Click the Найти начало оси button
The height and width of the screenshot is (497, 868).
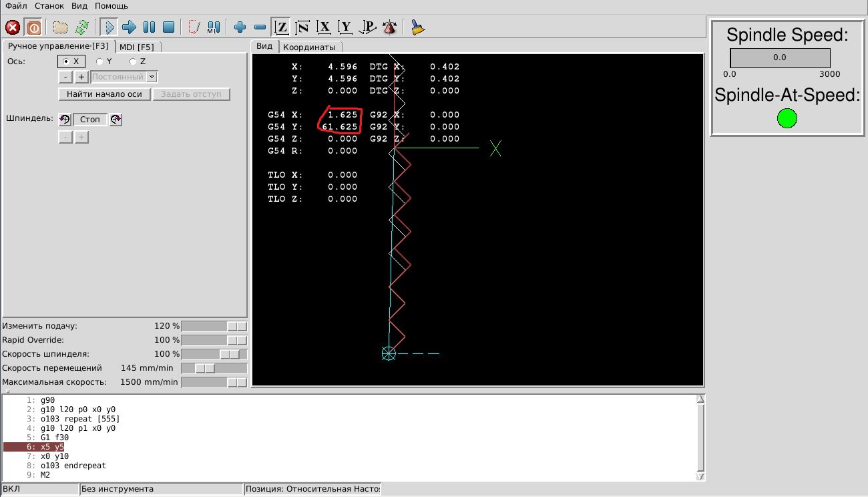104,94
